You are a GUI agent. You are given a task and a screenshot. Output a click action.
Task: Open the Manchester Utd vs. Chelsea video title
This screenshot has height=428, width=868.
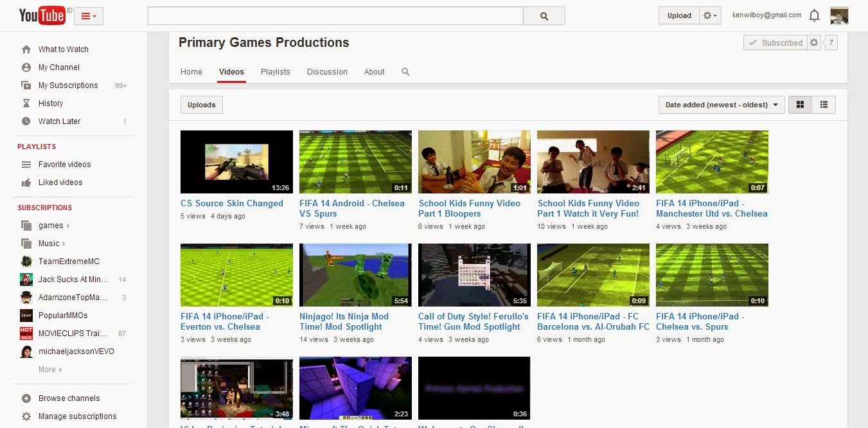712,208
